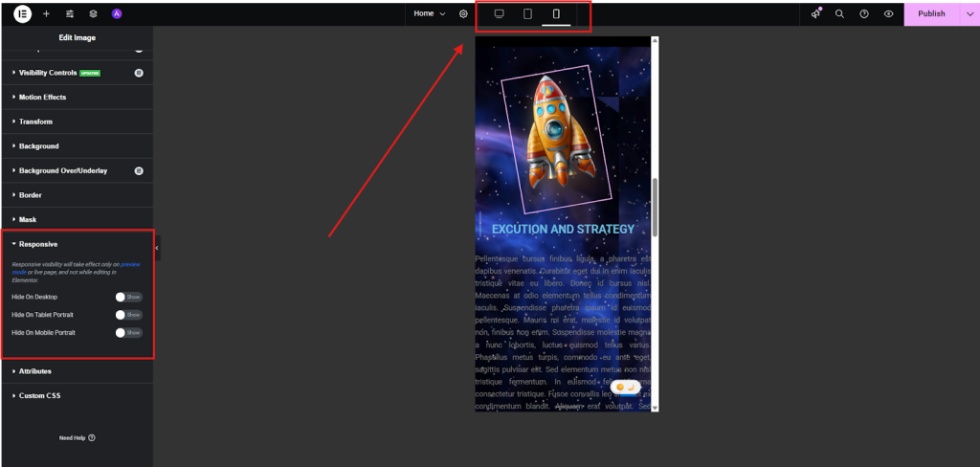The width and height of the screenshot is (980, 467).
Task: Open the Help question mark icon
Action: point(864,13)
